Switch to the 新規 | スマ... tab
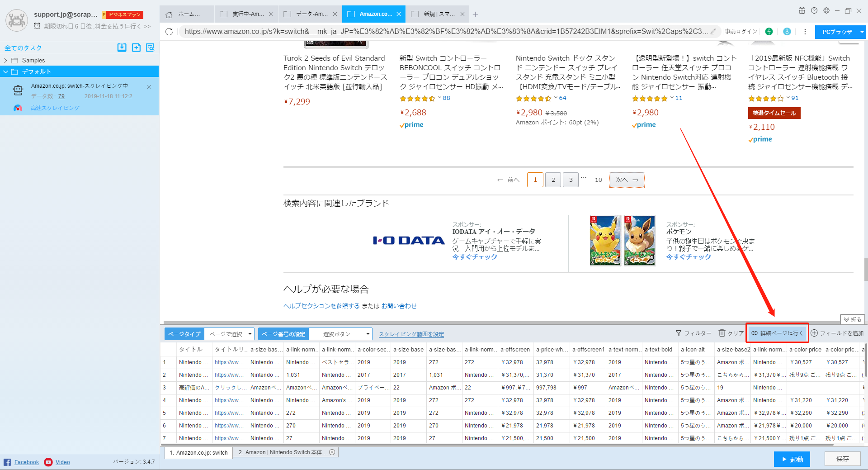This screenshot has height=470, width=868. coord(438,14)
